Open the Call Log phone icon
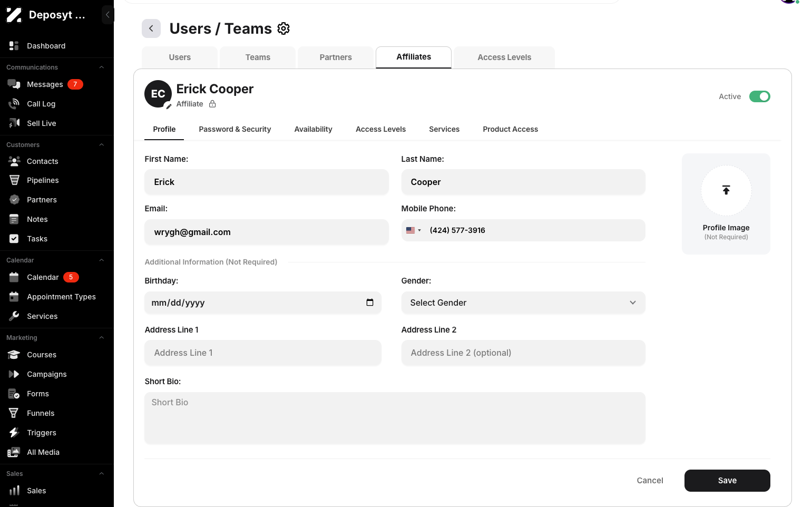This screenshot has width=812, height=507. coord(14,104)
